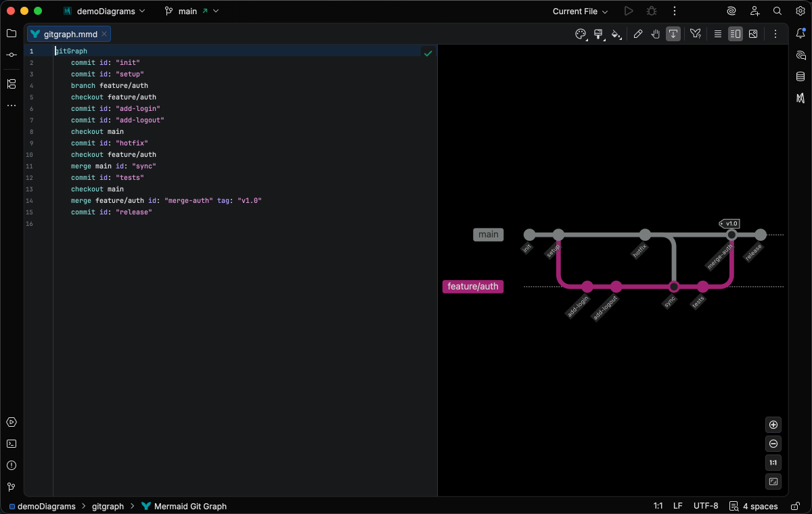
Task: Open the Project folder tool window
Action: click(12, 33)
